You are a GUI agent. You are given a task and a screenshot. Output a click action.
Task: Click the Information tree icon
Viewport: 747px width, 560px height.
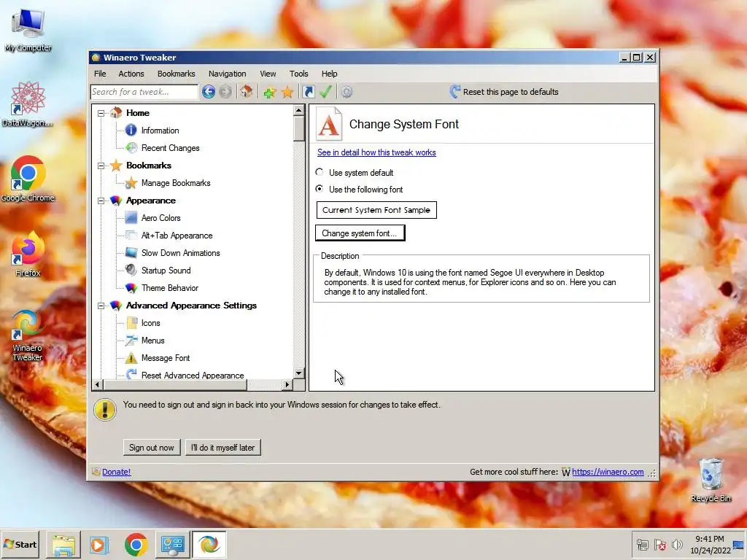[131, 130]
